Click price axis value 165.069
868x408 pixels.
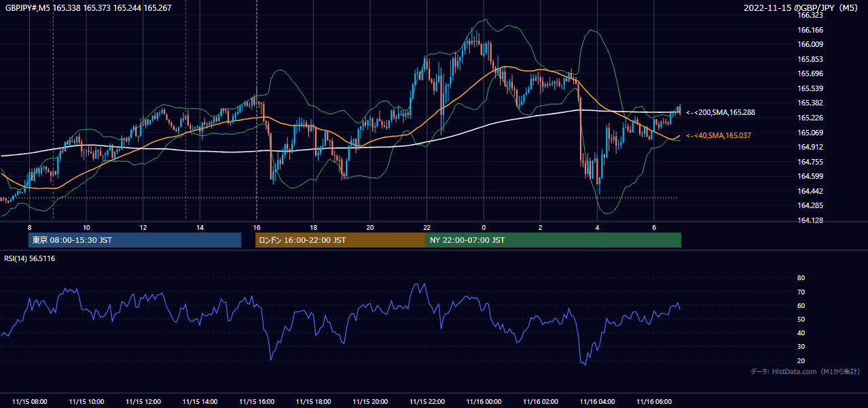810,133
